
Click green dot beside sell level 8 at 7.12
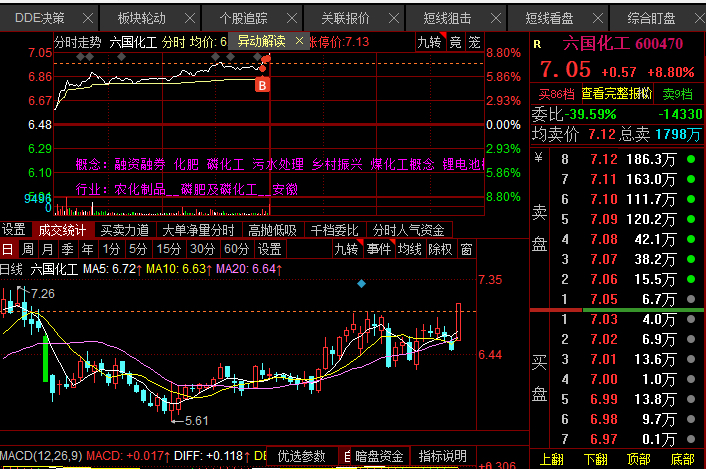[x=691, y=159]
